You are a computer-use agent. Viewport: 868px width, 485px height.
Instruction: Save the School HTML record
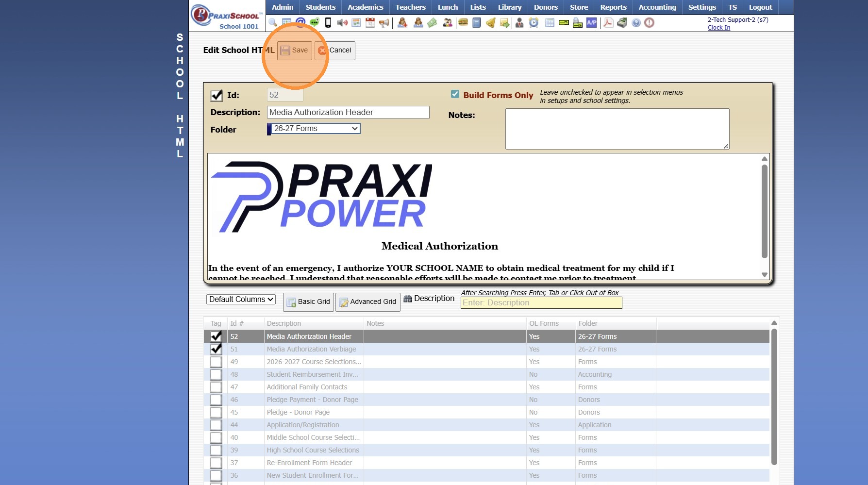click(x=295, y=50)
